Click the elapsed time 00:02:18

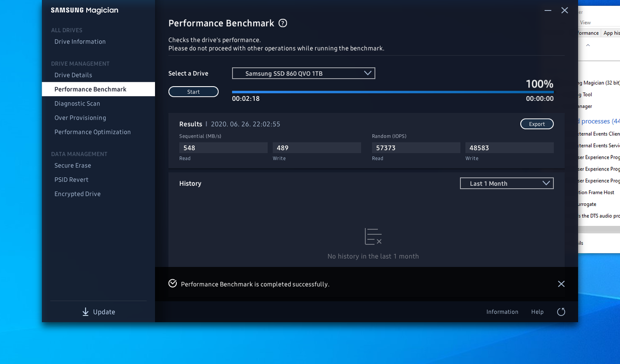pyautogui.click(x=246, y=99)
